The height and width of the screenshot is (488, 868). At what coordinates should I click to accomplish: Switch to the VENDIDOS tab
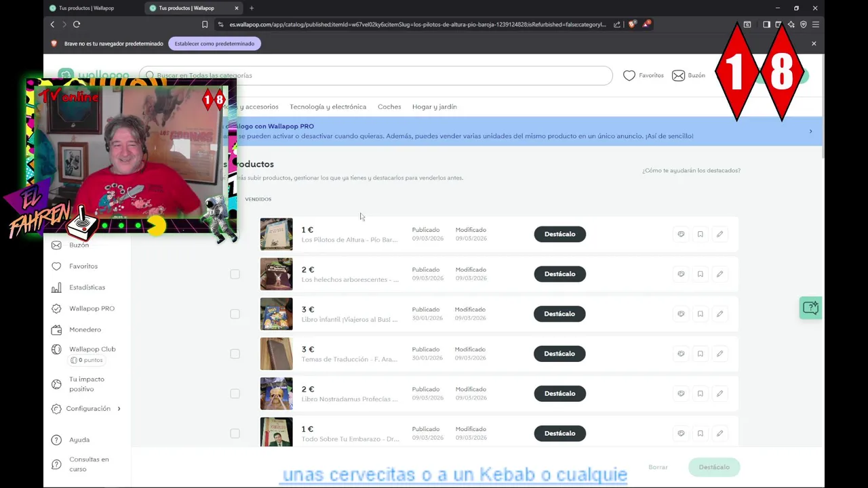(x=258, y=199)
